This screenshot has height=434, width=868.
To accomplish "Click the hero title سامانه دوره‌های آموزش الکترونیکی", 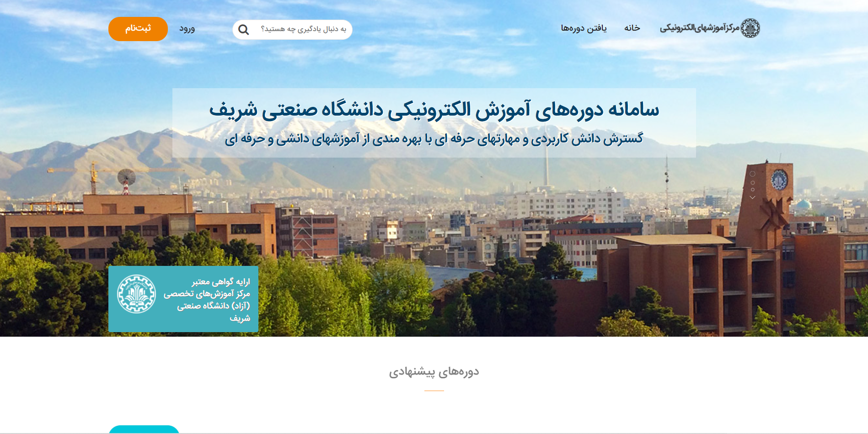I will [434, 110].
